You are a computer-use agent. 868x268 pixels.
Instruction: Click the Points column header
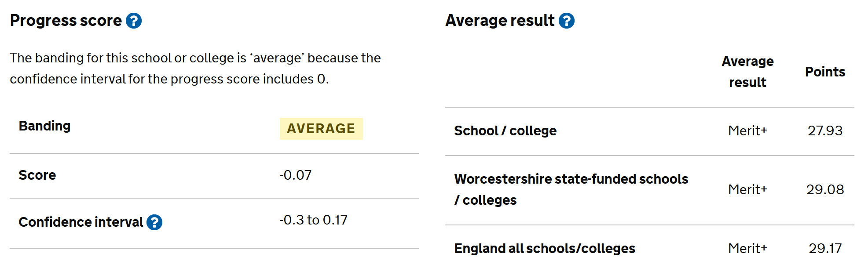tap(825, 72)
